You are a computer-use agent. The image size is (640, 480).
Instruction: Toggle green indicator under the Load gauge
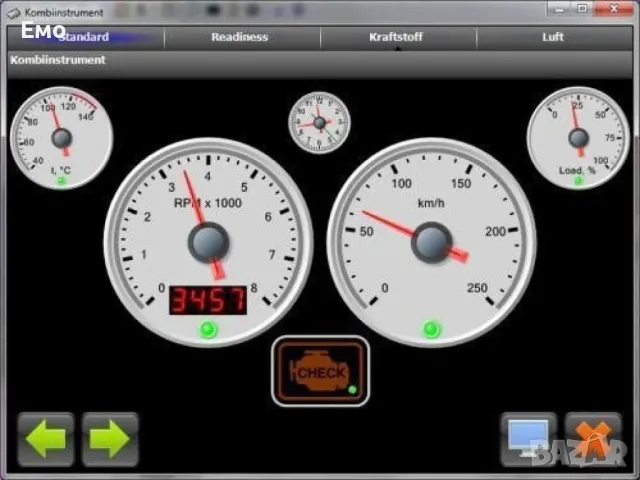tap(577, 182)
